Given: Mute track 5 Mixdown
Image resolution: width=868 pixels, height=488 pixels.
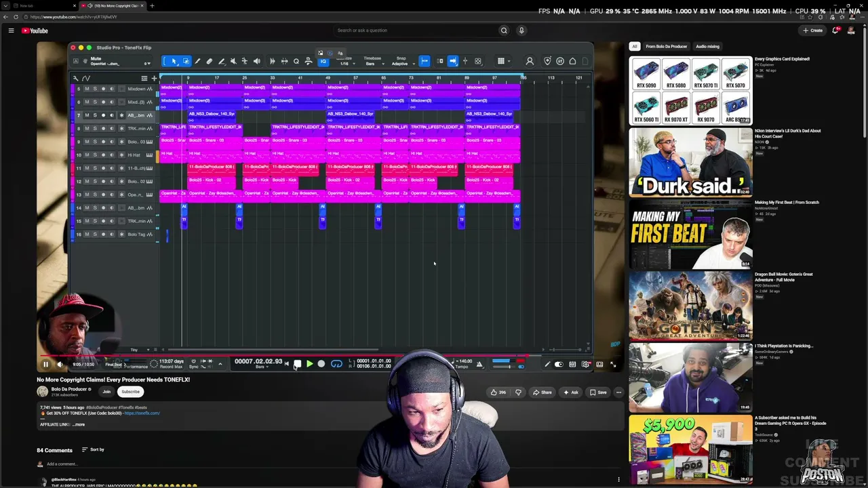Looking at the screenshot, I should pos(87,89).
